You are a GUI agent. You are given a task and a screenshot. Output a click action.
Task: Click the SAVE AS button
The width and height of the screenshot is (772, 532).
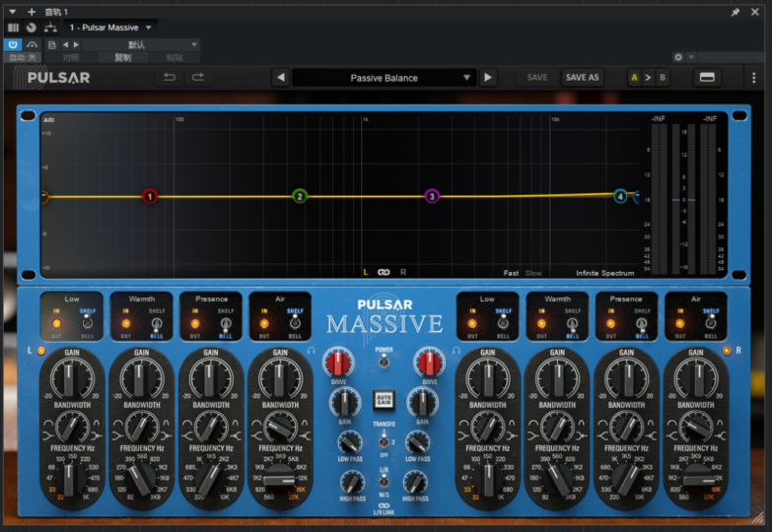(582, 78)
